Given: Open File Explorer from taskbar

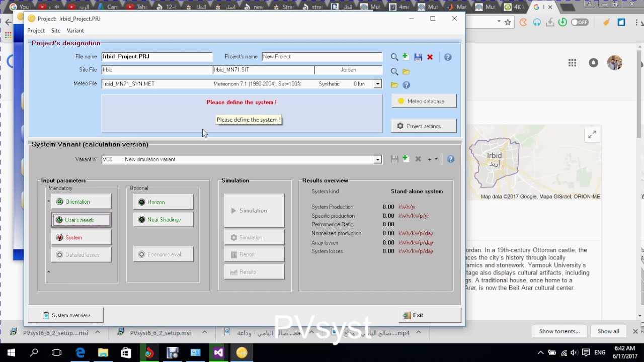Looking at the screenshot, I should coord(103,352).
